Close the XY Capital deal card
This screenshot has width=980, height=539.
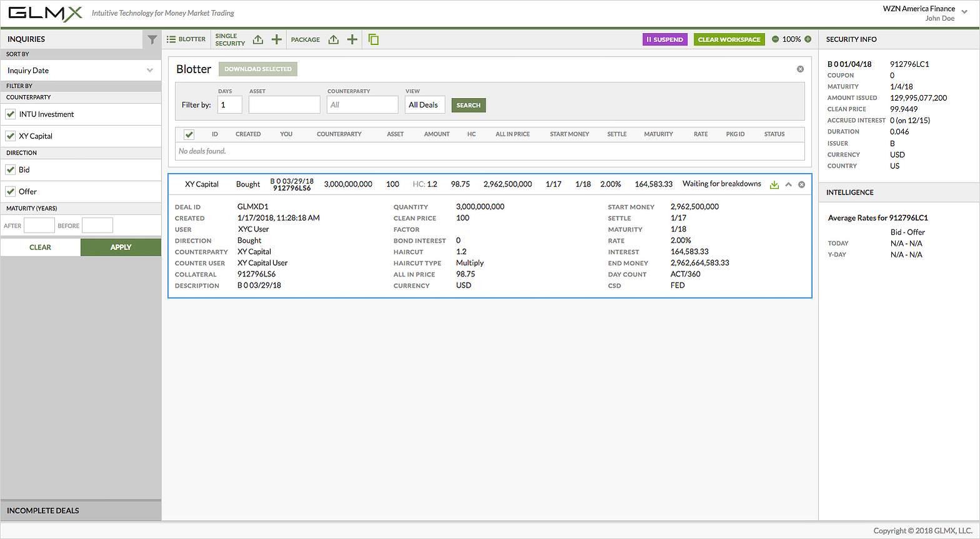[x=802, y=184]
